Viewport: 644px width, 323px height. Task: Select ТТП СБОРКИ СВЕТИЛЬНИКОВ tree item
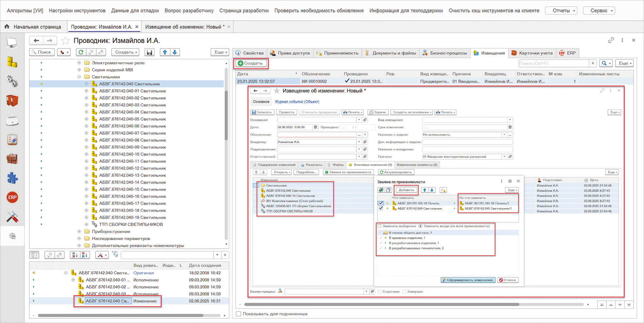coord(131,224)
